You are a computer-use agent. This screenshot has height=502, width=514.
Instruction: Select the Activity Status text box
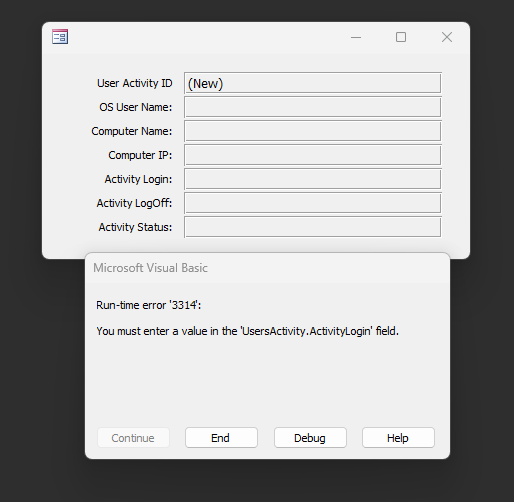(x=313, y=227)
